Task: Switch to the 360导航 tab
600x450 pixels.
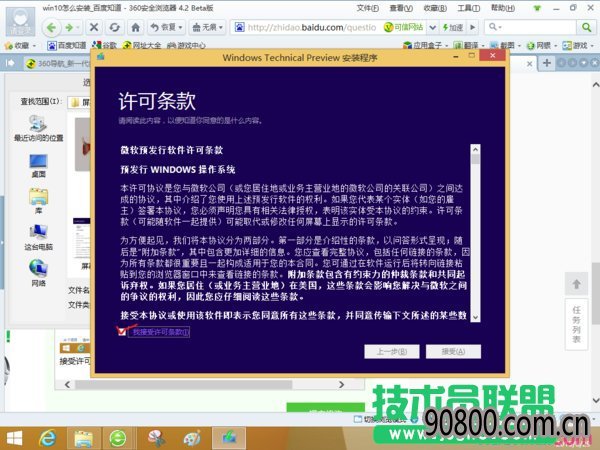Action: [x=57, y=64]
